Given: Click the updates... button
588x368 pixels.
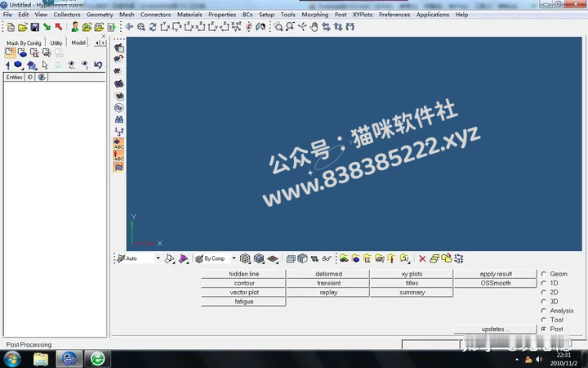Looking at the screenshot, I should (496, 329).
